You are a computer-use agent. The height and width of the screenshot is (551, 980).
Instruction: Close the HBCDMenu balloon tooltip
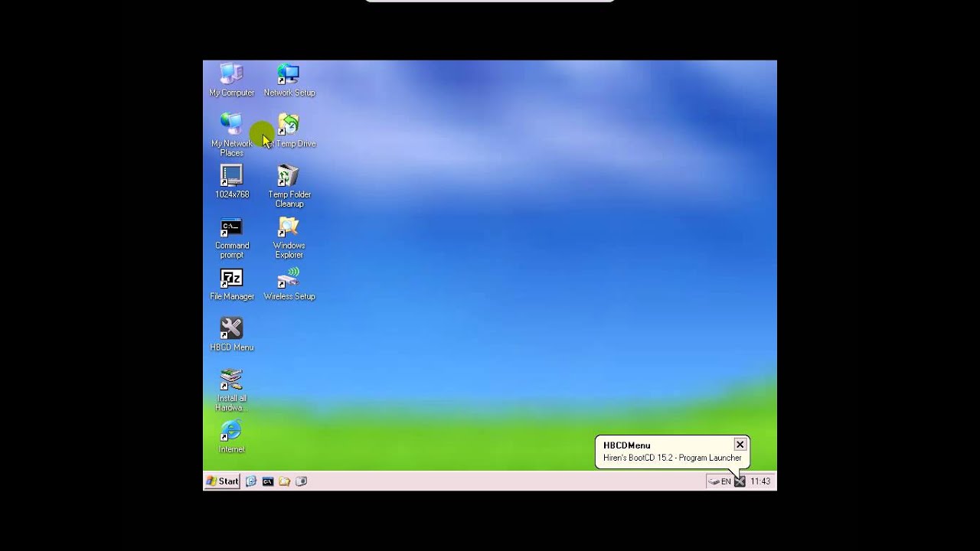click(x=740, y=445)
